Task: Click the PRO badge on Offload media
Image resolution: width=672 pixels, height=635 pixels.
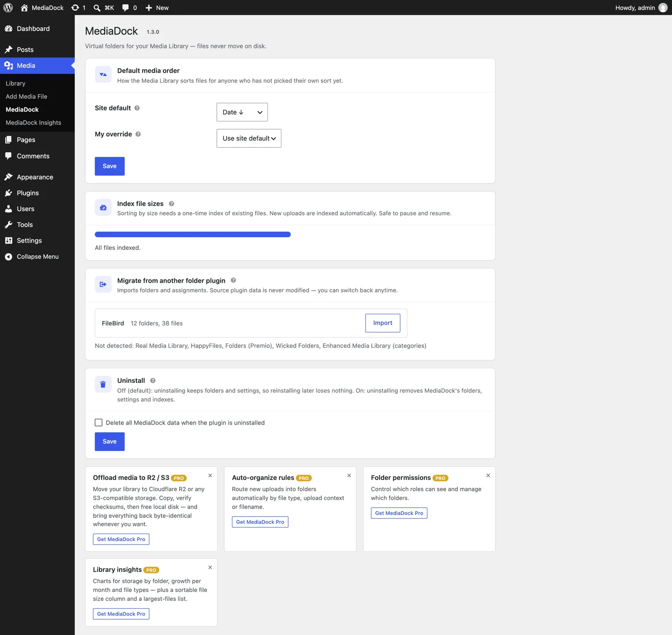Action: [179, 478]
